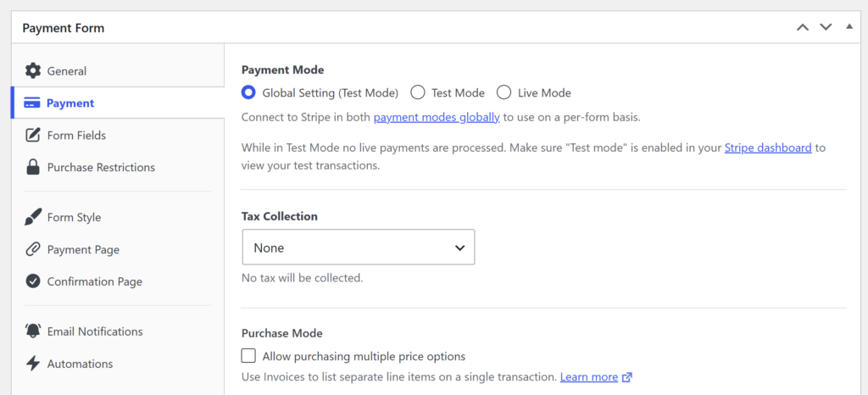Open the Payment tab
Screen dimensions: 868x395
click(117, 103)
